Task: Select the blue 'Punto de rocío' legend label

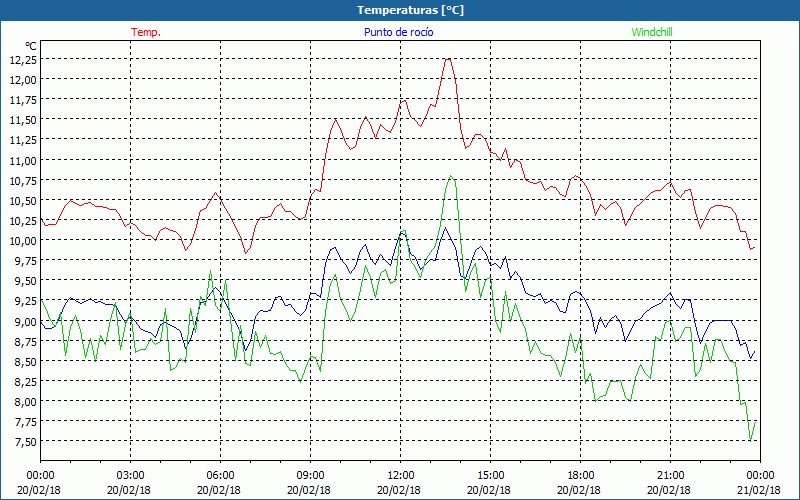Action: 398,32
